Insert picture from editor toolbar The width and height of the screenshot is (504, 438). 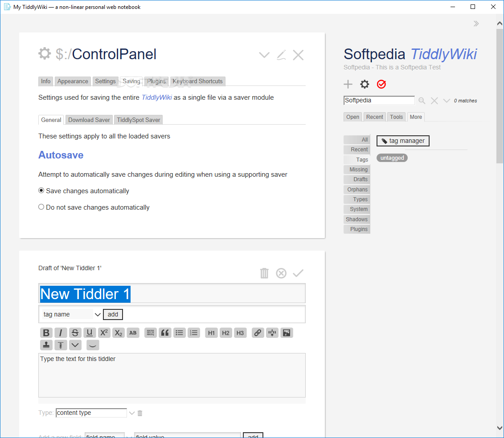point(287,333)
